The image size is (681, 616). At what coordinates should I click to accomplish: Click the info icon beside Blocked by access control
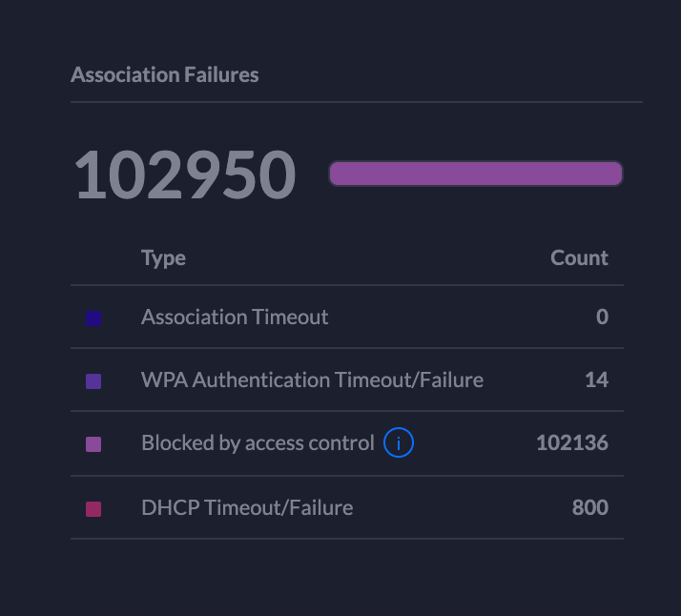coord(399,443)
